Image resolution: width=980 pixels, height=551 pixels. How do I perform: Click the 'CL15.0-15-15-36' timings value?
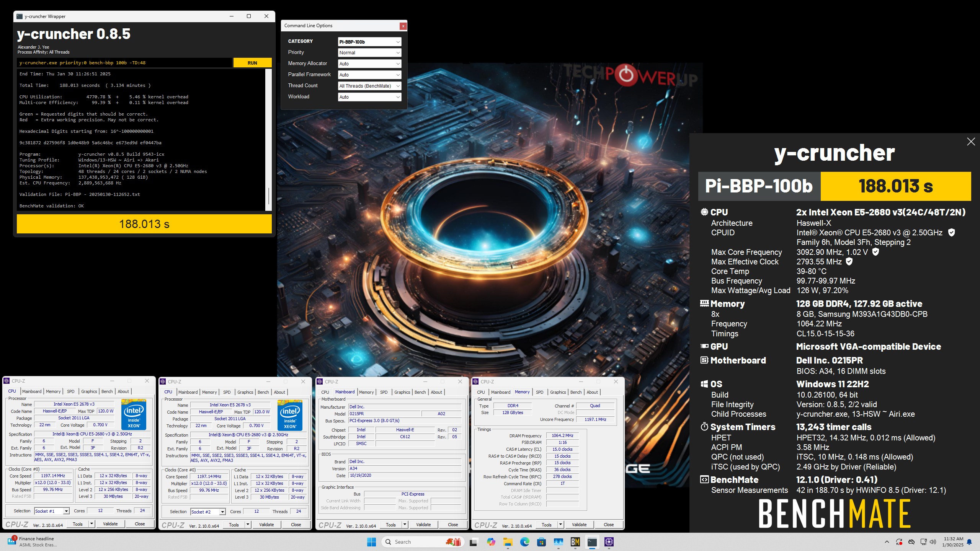click(825, 334)
